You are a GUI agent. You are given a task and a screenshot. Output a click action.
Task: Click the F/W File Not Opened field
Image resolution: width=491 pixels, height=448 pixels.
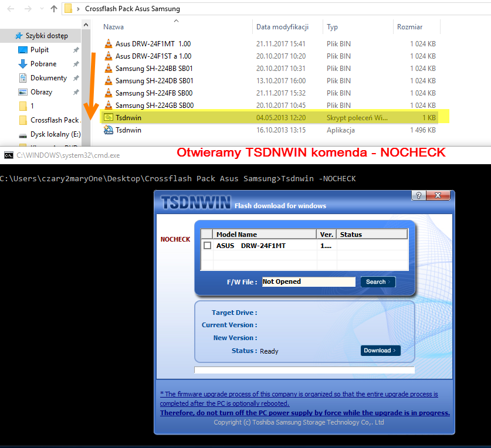point(309,282)
